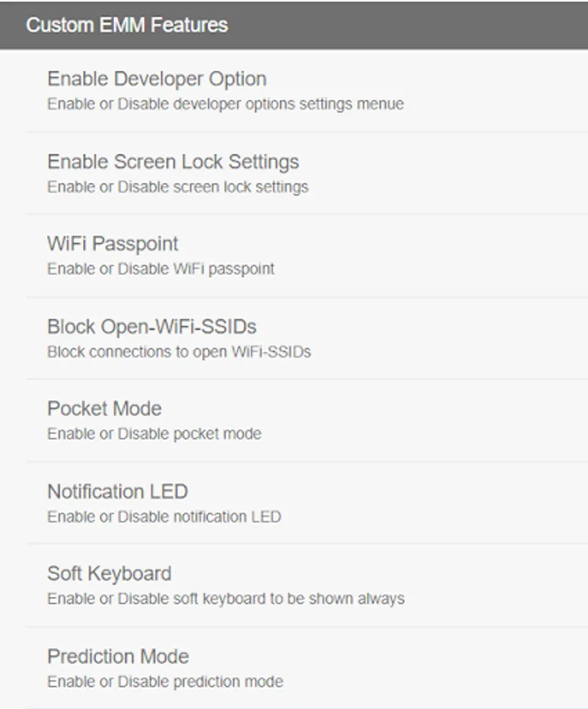The image size is (588, 709).
Task: Open Soft Keyboard setting
Action: pyautogui.click(x=307, y=585)
